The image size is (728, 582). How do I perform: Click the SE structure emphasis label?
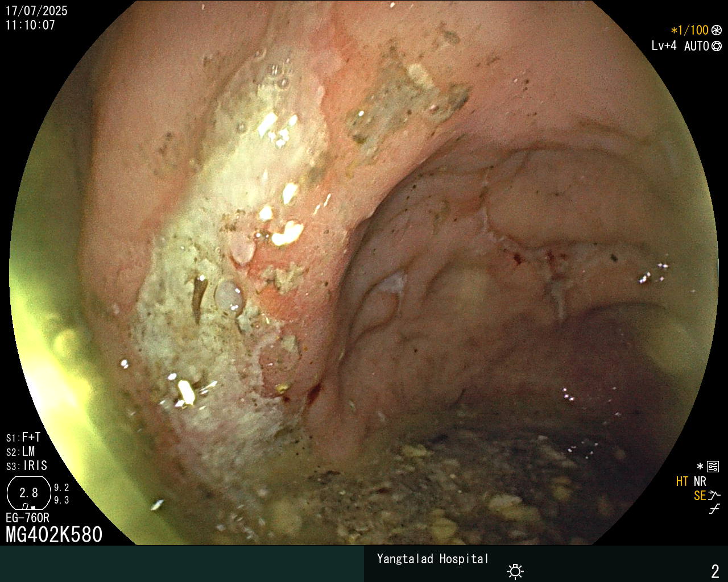(x=700, y=496)
